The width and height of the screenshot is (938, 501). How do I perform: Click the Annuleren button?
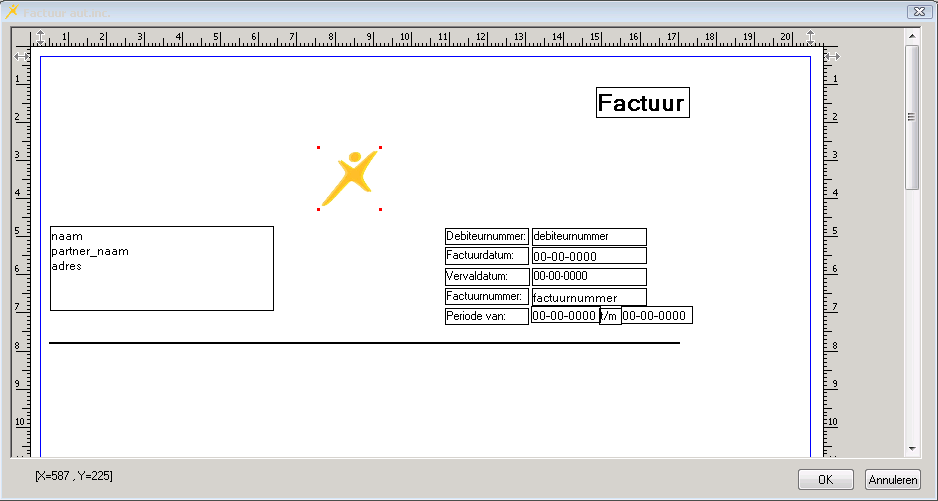point(892,480)
